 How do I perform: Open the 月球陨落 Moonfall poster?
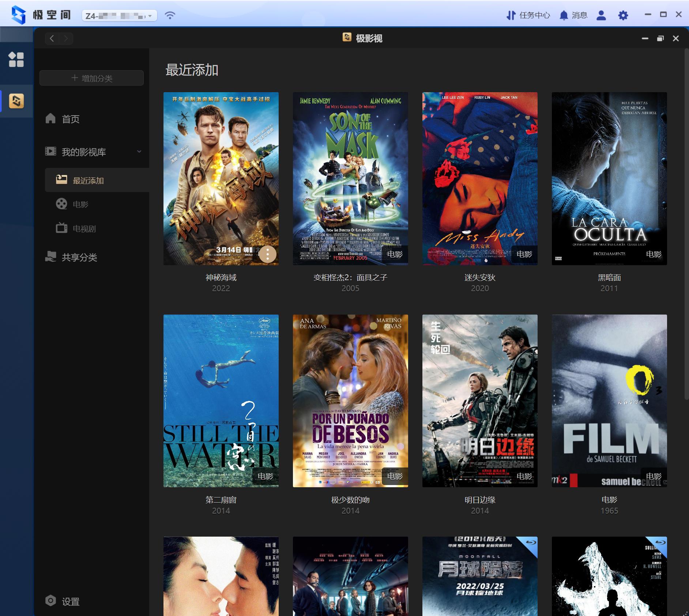480,574
